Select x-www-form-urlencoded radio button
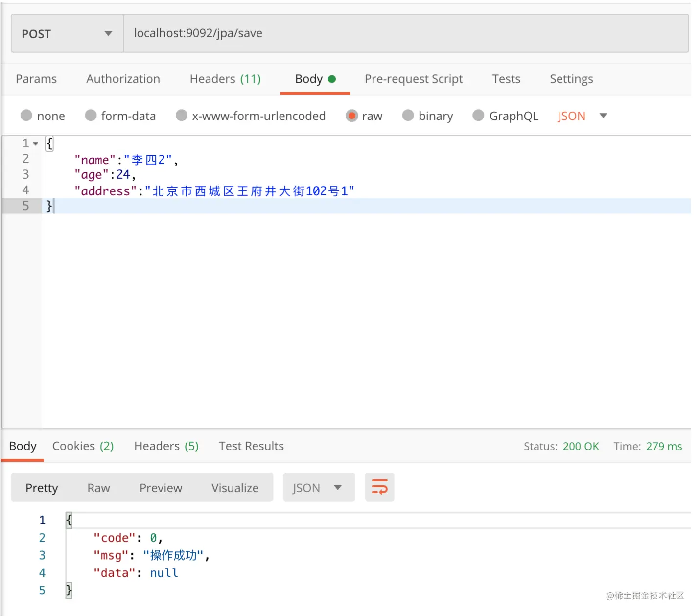The width and height of the screenshot is (700, 616). (x=182, y=116)
